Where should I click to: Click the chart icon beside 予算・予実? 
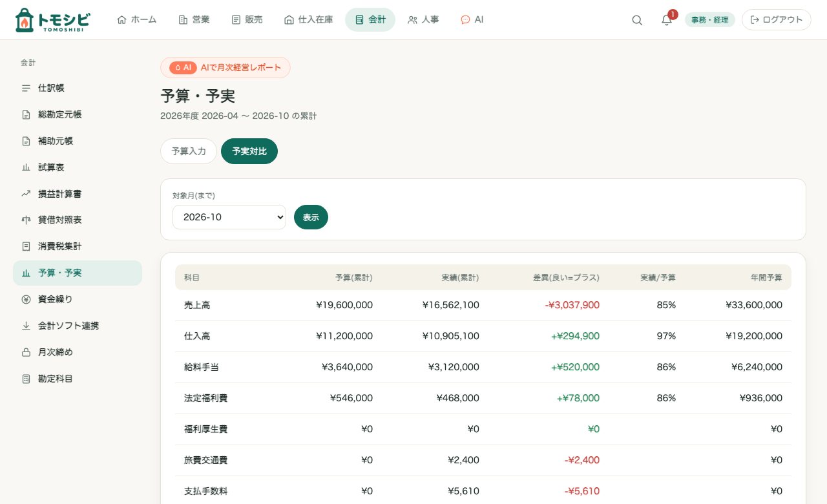coord(26,273)
